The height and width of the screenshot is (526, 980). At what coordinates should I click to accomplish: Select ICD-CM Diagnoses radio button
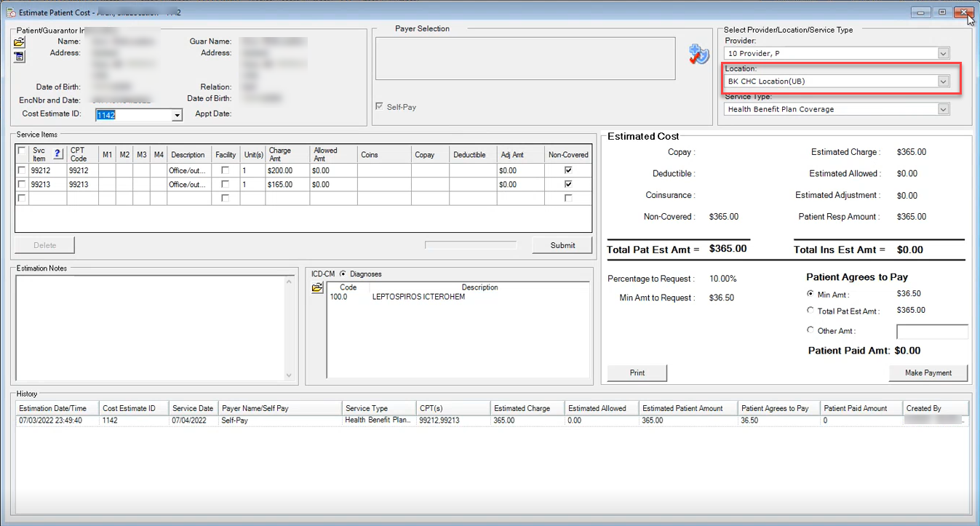[343, 274]
